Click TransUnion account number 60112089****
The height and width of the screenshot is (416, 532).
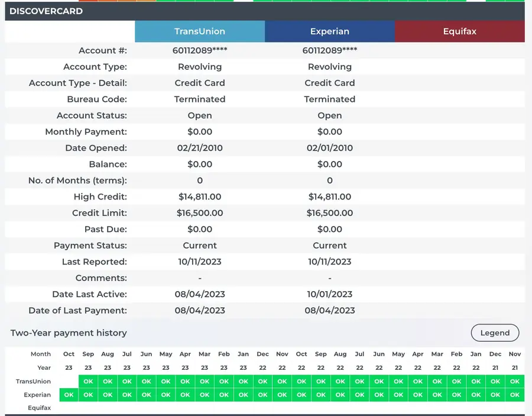coord(200,51)
